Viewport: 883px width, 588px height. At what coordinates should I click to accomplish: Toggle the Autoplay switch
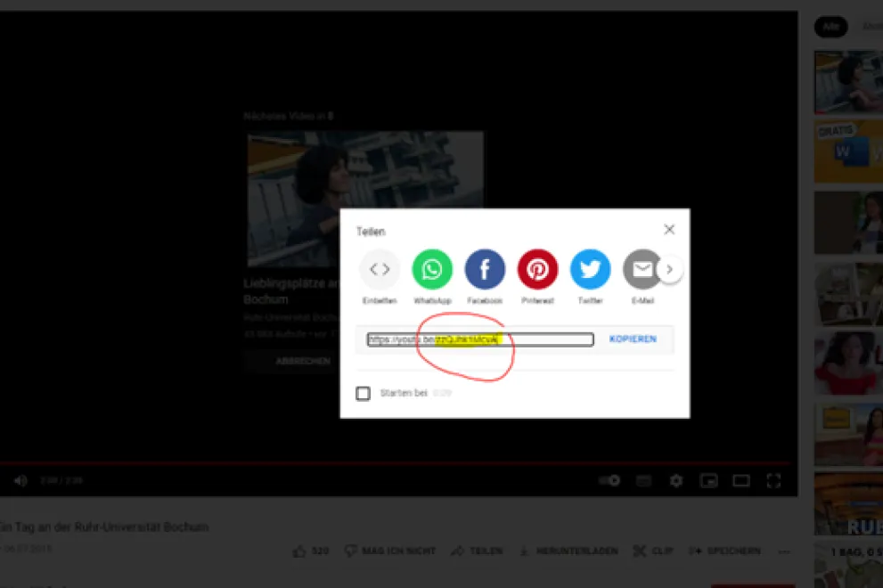click(609, 480)
